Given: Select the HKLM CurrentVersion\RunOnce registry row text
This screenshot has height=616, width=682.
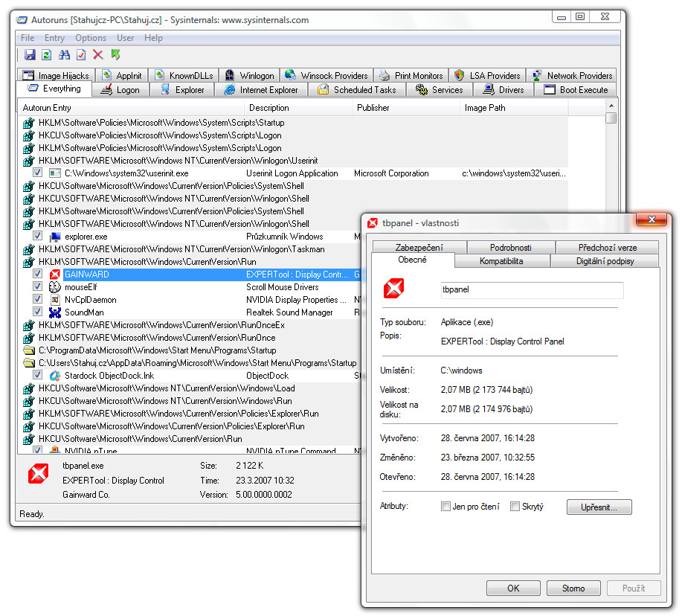Looking at the screenshot, I should click(x=157, y=338).
